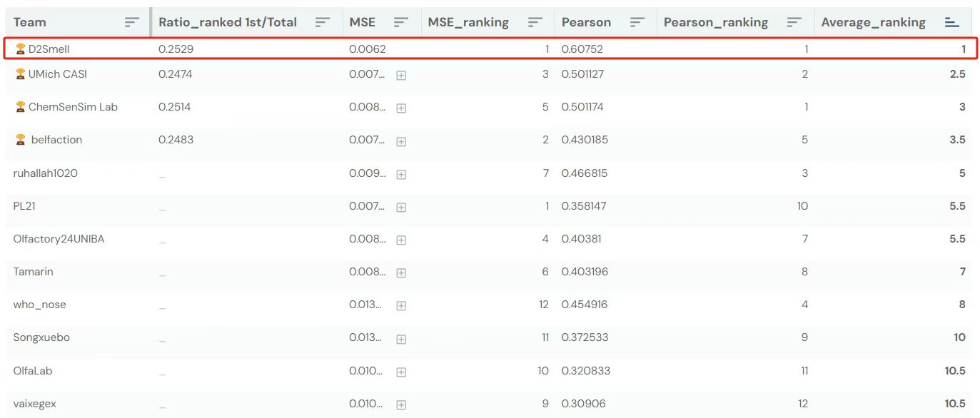This screenshot has height=418, width=980.
Task: Click Pearson value 0.60752
Action: 582,49
